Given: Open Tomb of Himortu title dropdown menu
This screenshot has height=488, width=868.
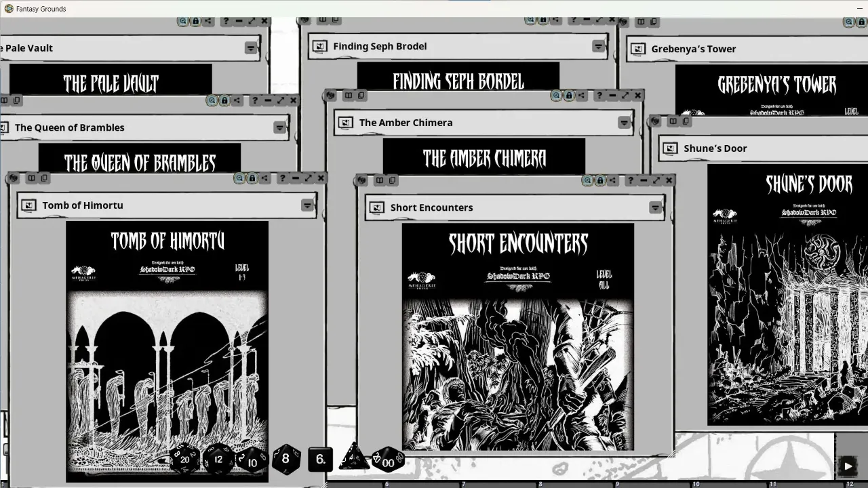Looking at the screenshot, I should point(307,205).
